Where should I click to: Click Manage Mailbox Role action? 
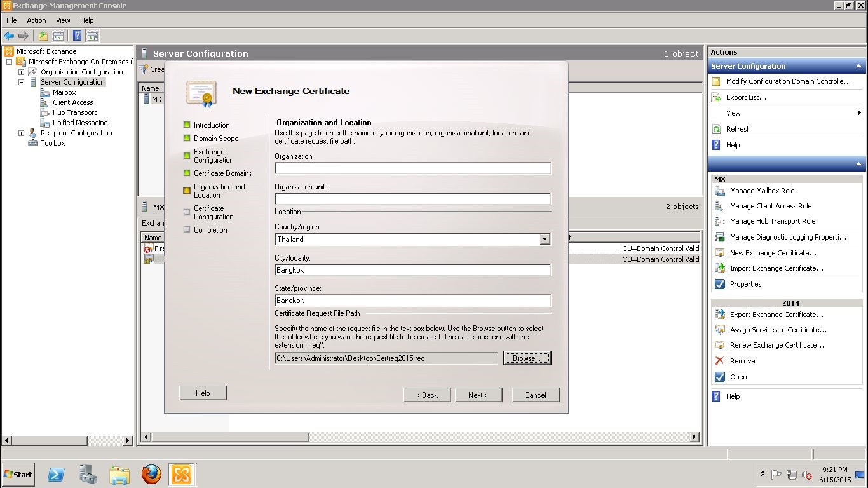click(x=762, y=191)
